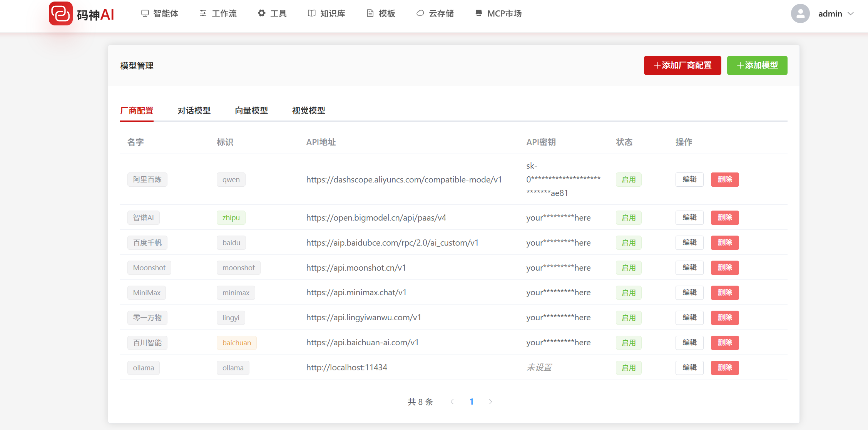
Task: Open the 云存储 cloud nav icon
Action: coord(420,13)
